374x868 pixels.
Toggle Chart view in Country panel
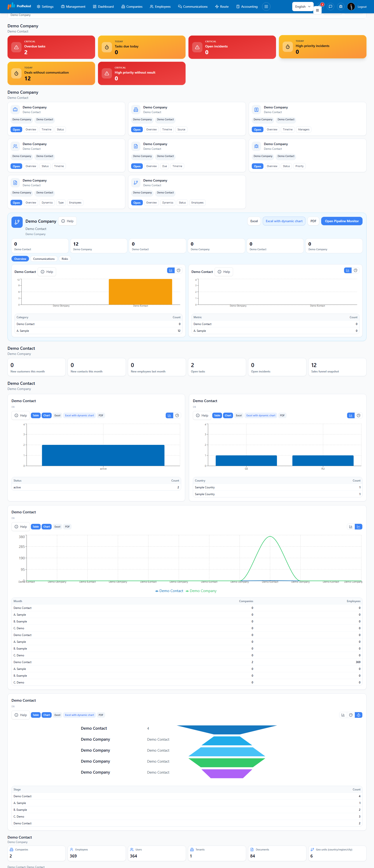(228, 415)
